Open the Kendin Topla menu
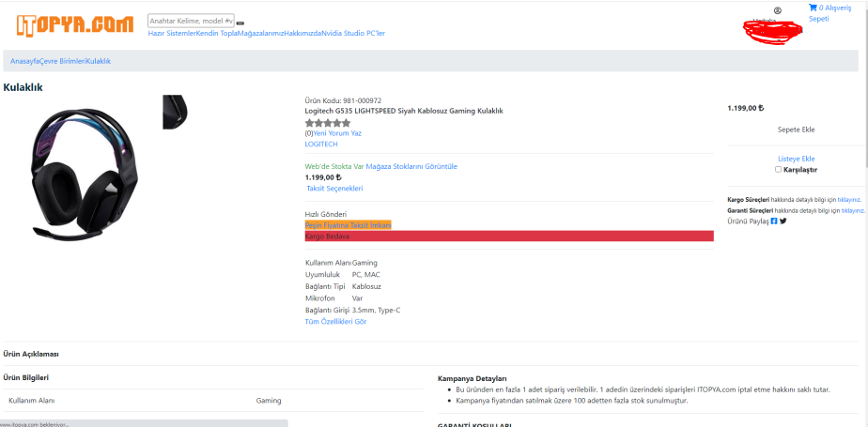 click(x=217, y=33)
